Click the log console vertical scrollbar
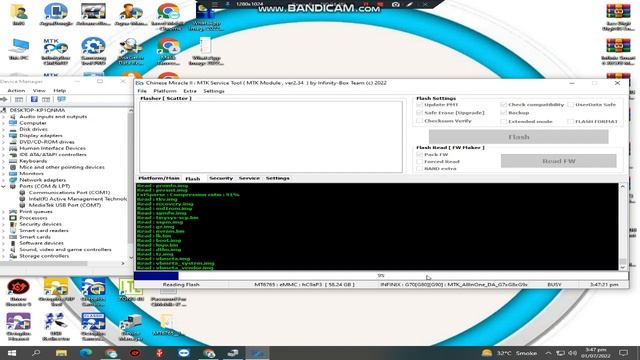 (x=623, y=226)
